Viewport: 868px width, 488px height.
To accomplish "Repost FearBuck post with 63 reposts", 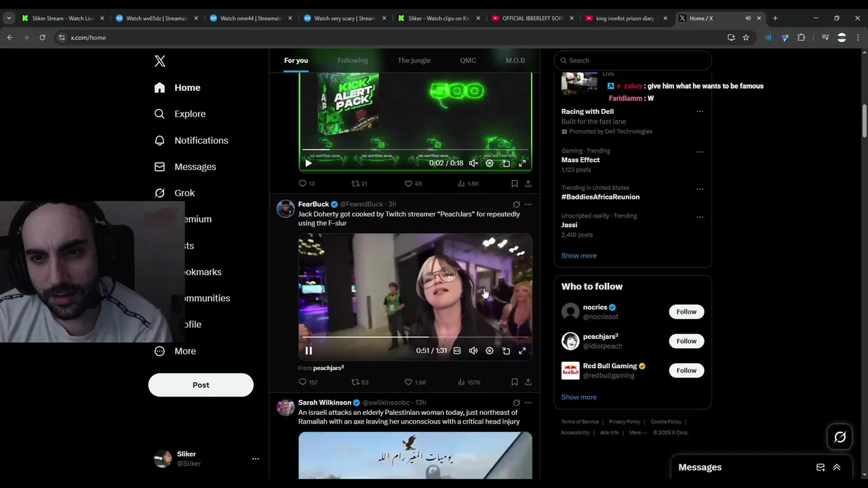I will click(x=359, y=382).
